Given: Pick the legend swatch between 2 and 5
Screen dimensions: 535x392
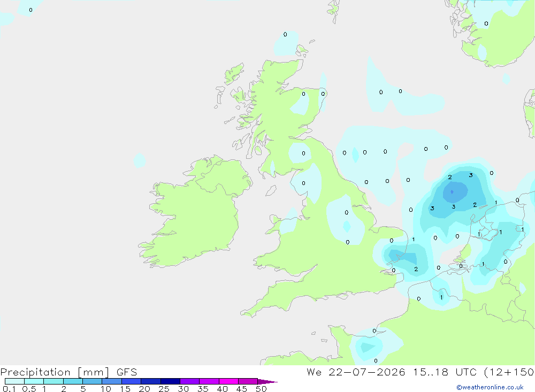Looking at the screenshot, I should [x=73, y=381].
